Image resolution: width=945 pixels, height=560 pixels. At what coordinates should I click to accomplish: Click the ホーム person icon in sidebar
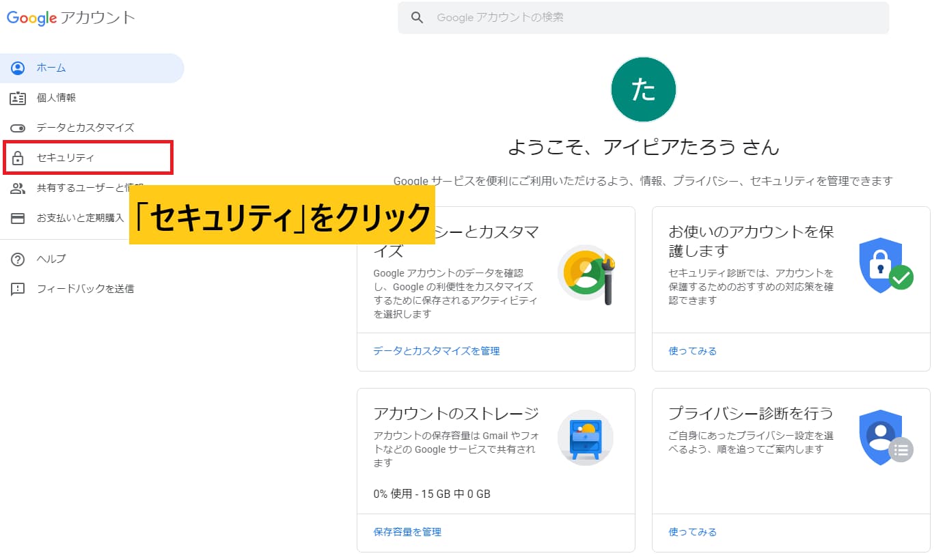18,68
